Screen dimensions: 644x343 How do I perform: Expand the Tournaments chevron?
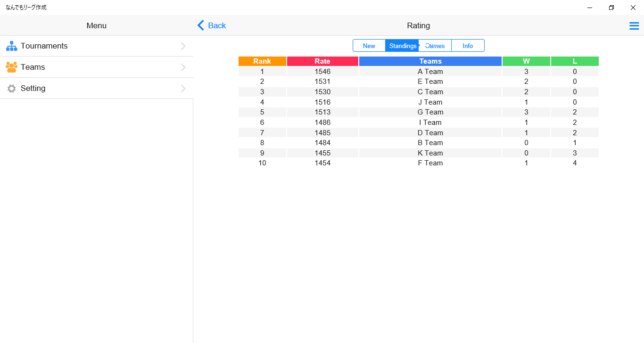click(183, 46)
